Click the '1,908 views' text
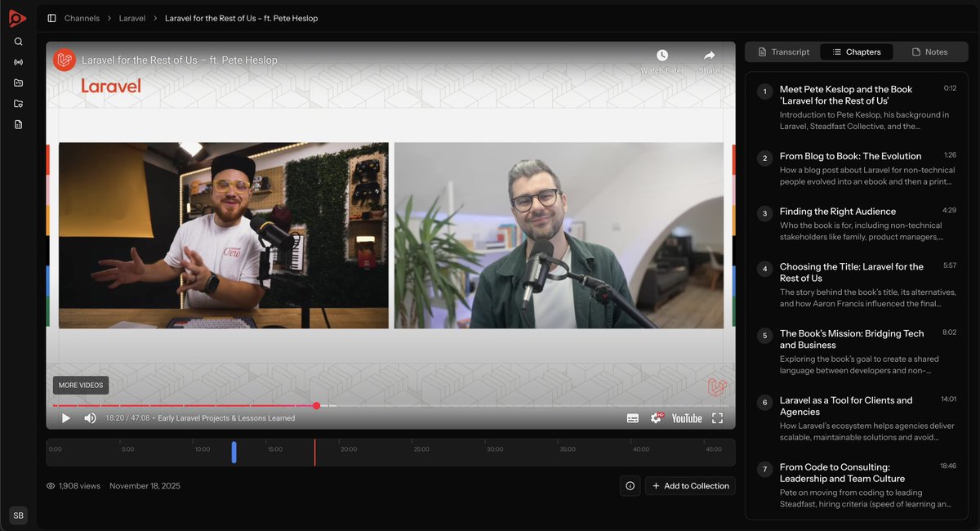The width and height of the screenshot is (980, 531). pyautogui.click(x=79, y=486)
